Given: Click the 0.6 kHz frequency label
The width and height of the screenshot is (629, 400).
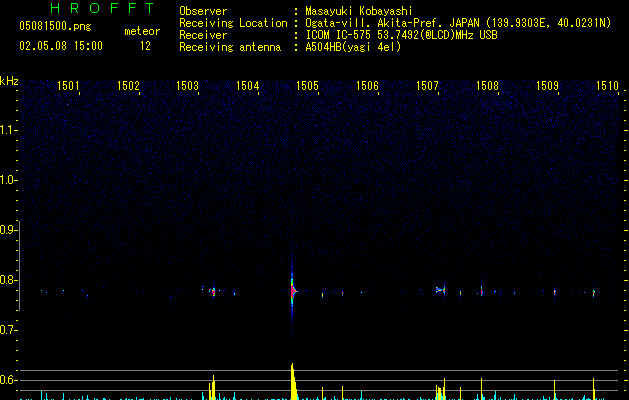Looking at the screenshot, I should click(8, 380).
